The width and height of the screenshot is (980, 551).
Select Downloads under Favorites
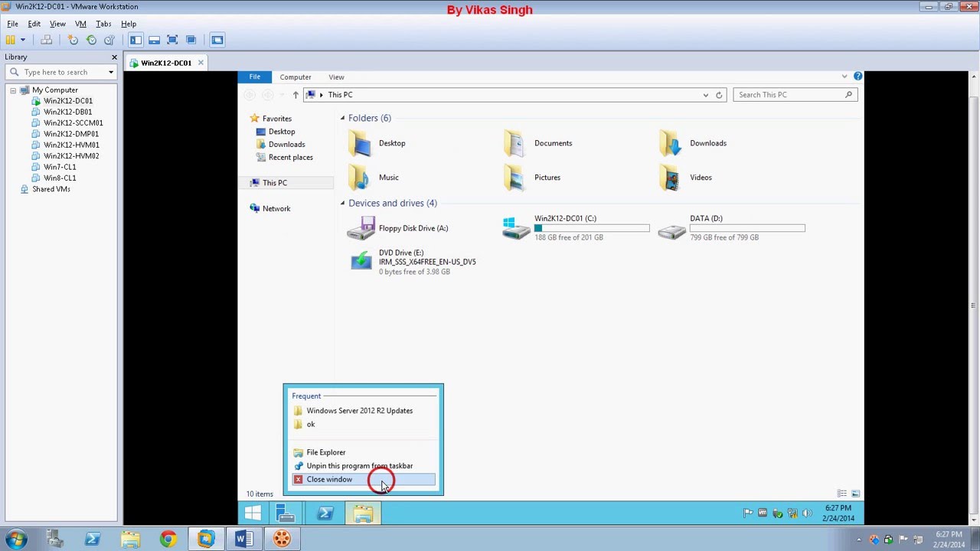point(280,145)
